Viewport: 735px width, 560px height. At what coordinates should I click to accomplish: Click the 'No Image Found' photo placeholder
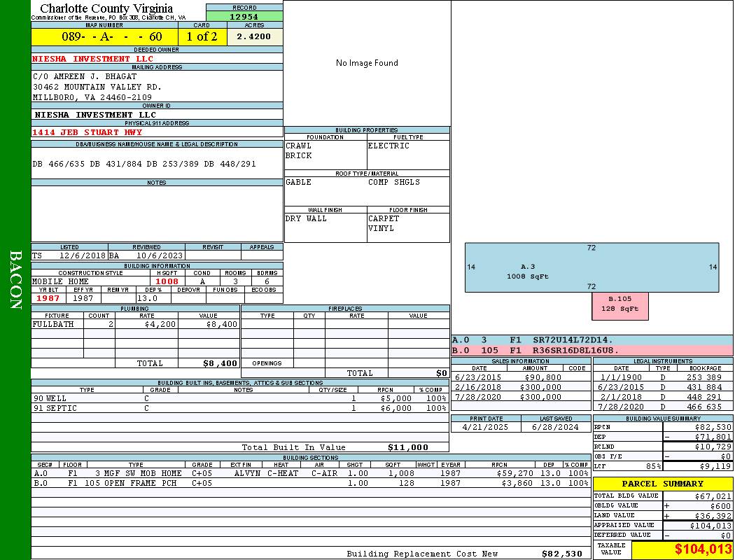367,63
